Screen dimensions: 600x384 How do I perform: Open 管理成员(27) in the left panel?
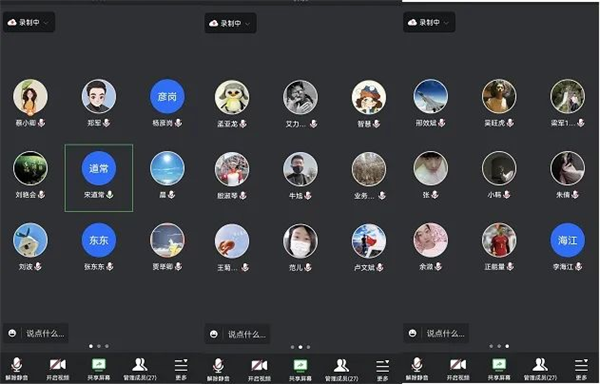point(140,368)
